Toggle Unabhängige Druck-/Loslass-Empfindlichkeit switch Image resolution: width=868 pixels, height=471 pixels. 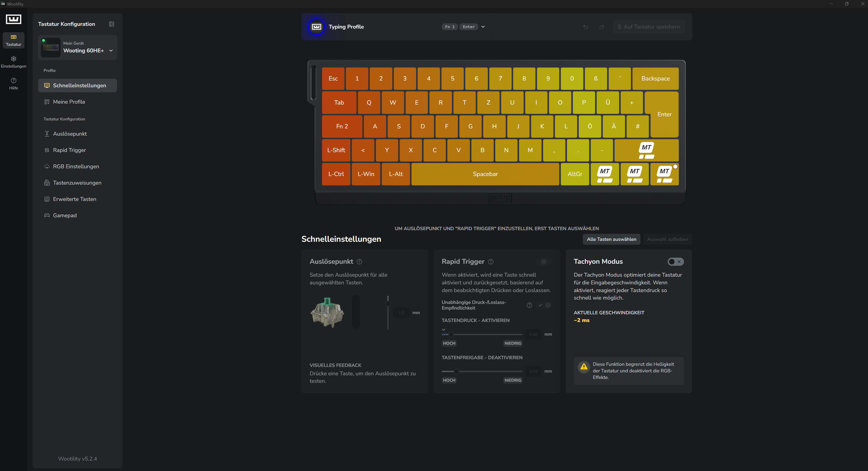point(544,305)
